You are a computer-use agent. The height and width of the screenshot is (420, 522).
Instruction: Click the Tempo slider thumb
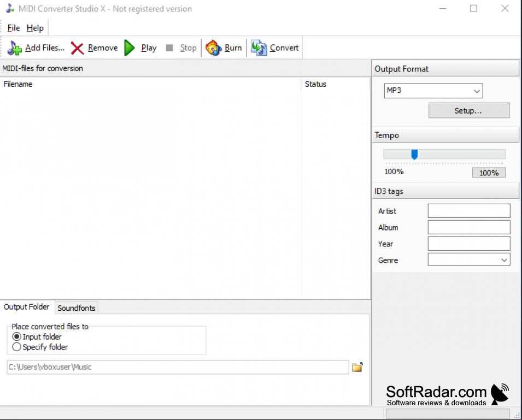tap(414, 155)
